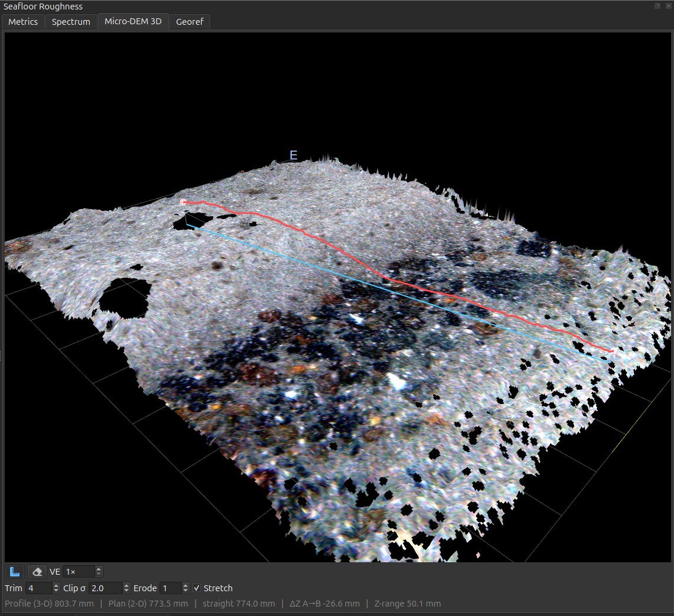Click the VE label
Image resolution: width=674 pixels, height=616 pixels.
54,572
